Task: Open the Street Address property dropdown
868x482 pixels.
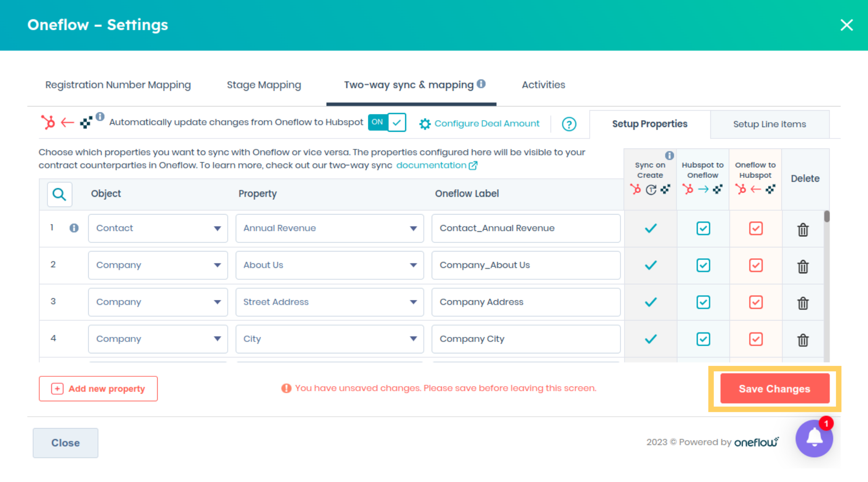Action: click(330, 302)
